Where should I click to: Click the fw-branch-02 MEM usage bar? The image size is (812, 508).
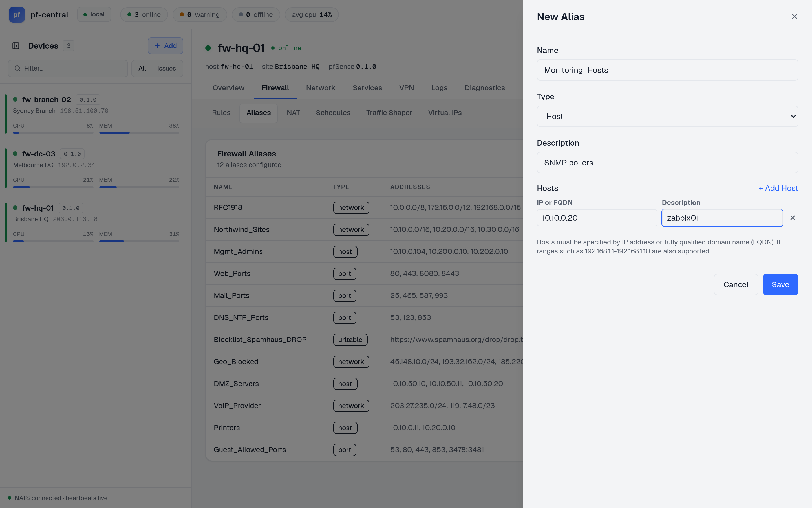tap(139, 133)
